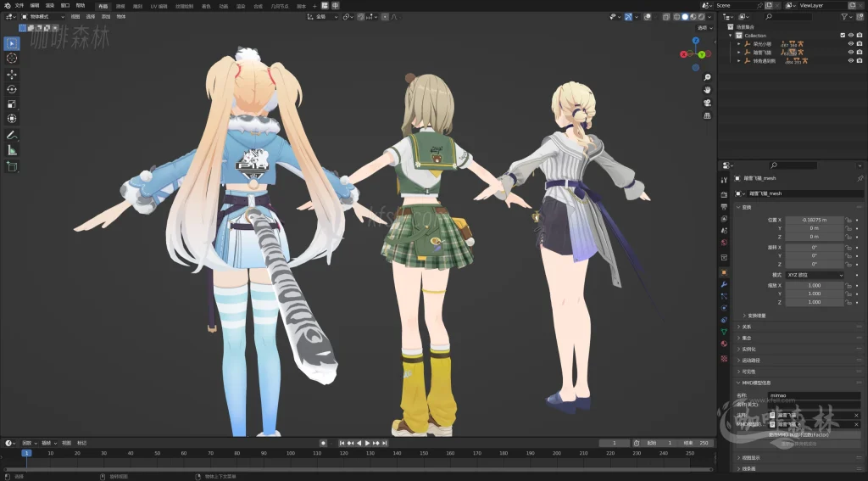Uncheck the Collection exclude checkbox
This screenshot has height=481, width=868.
point(843,36)
